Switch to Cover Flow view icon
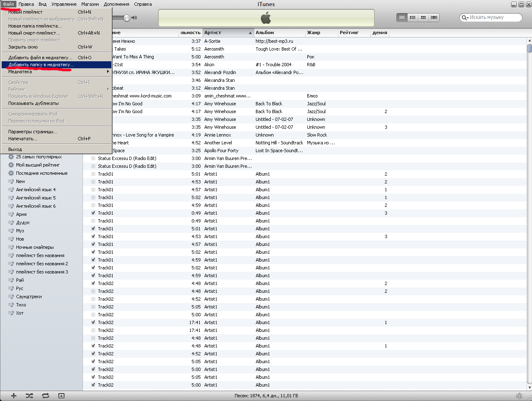 pos(433,17)
